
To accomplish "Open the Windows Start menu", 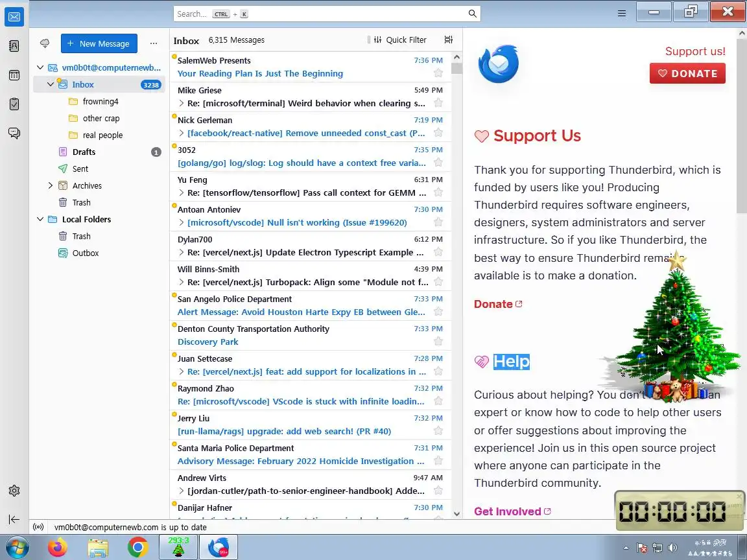I will 17,548.
